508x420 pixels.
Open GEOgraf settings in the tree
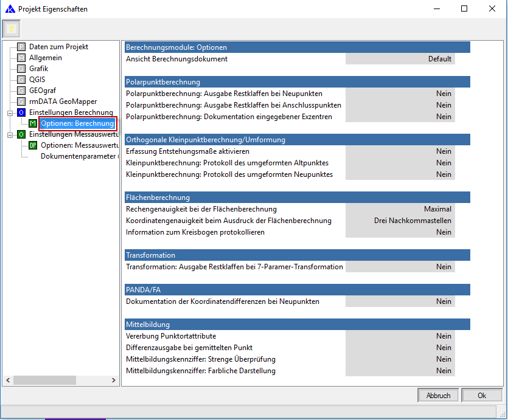coord(43,91)
